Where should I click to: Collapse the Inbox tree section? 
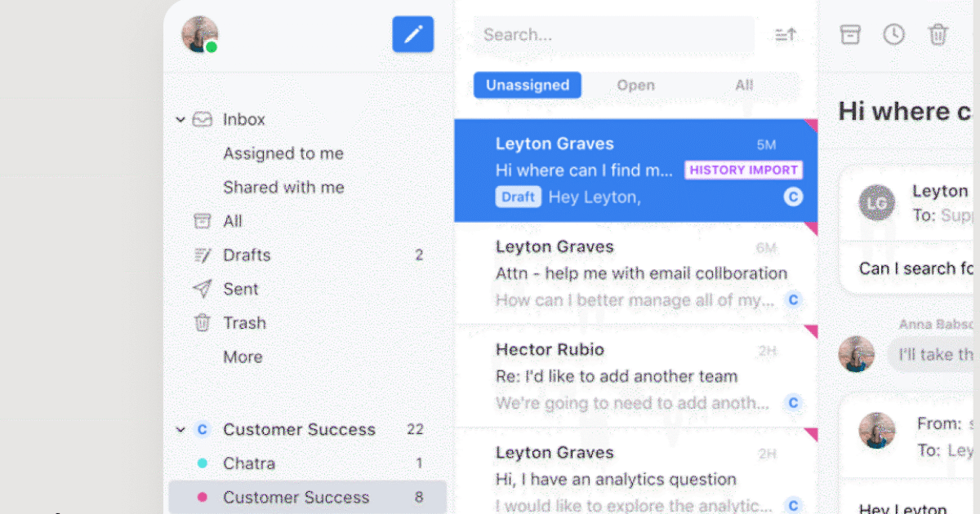click(x=180, y=120)
